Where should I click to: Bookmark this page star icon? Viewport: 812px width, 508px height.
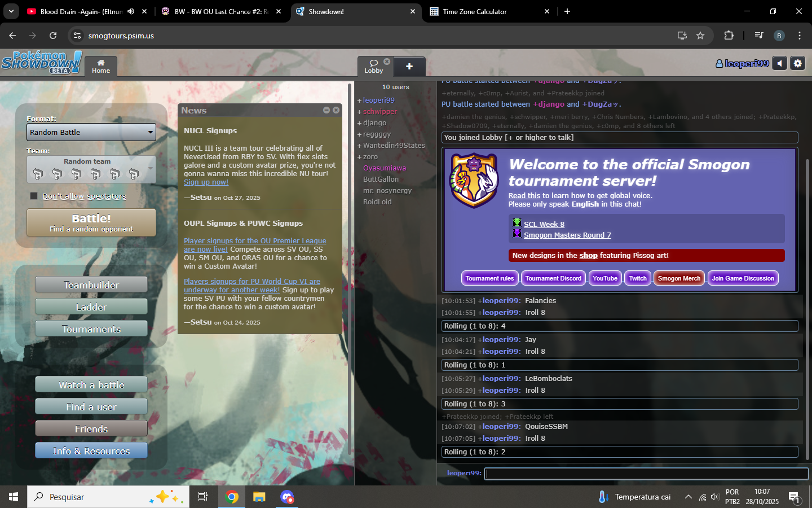point(700,36)
